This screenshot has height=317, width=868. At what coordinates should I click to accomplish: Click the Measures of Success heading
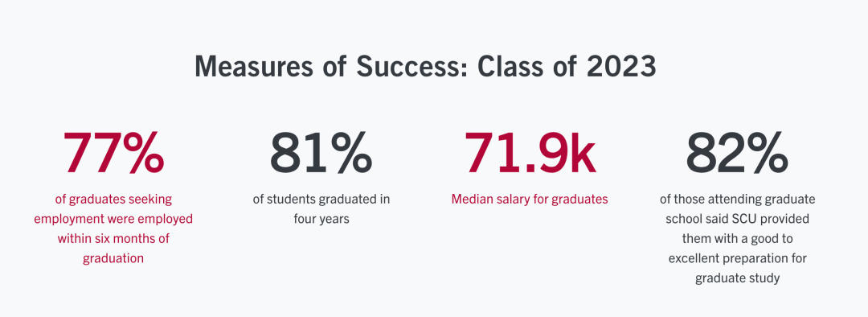(425, 67)
